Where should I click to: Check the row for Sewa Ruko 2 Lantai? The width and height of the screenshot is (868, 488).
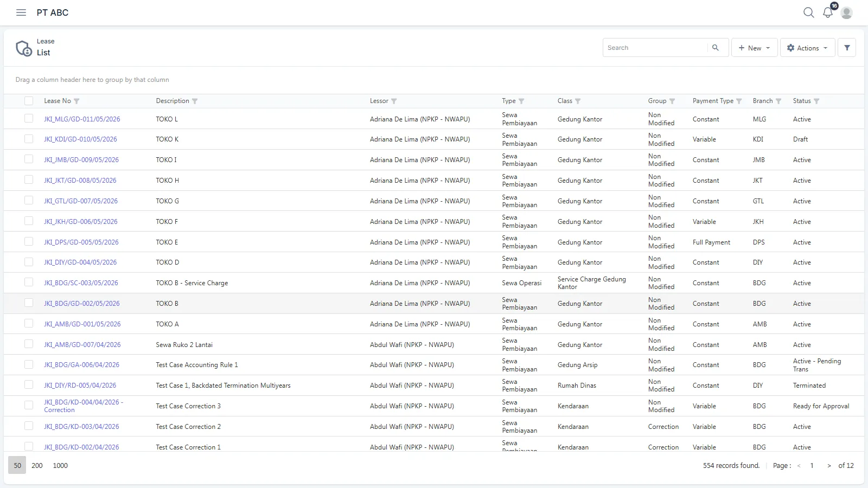tap(29, 344)
